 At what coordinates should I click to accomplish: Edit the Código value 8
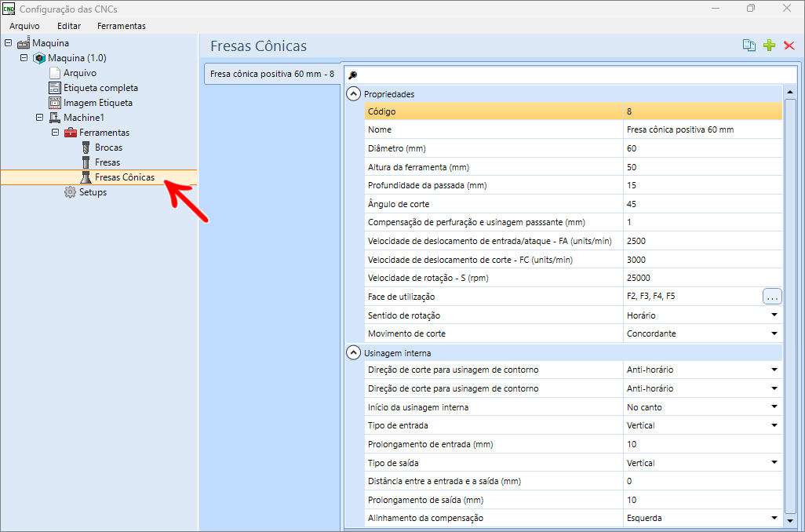tap(702, 111)
